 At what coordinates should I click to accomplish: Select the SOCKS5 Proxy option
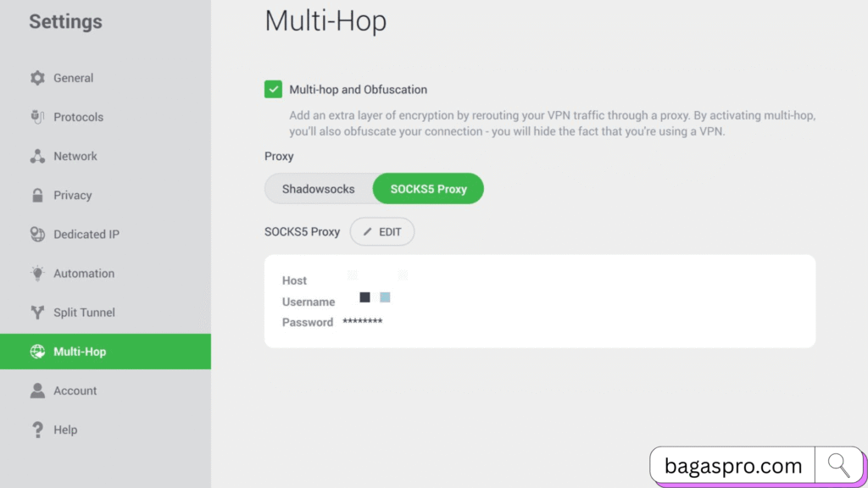pos(428,189)
